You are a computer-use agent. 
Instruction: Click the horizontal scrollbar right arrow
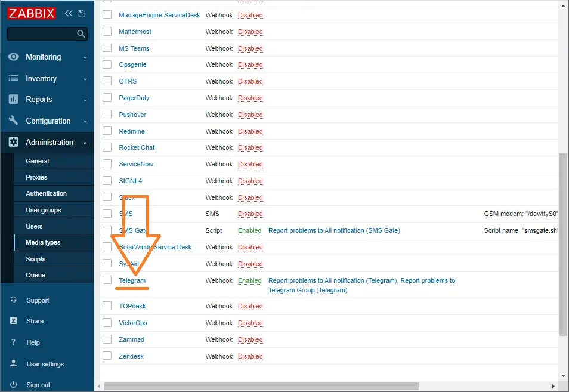point(553,386)
